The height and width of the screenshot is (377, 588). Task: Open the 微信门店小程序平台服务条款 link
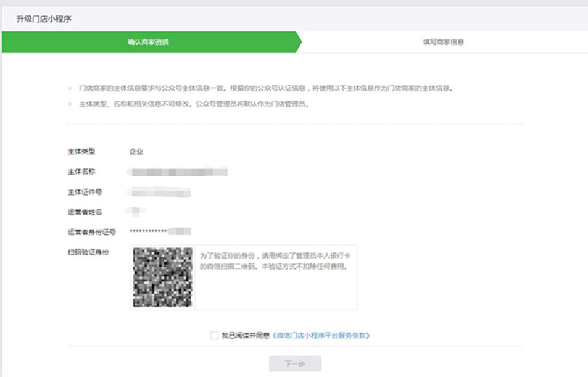[321, 335]
